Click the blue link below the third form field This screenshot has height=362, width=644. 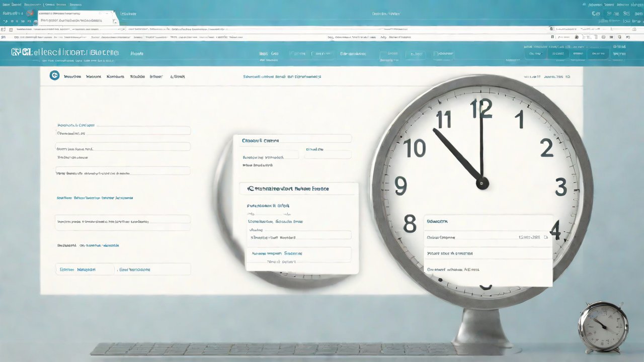coord(95,198)
